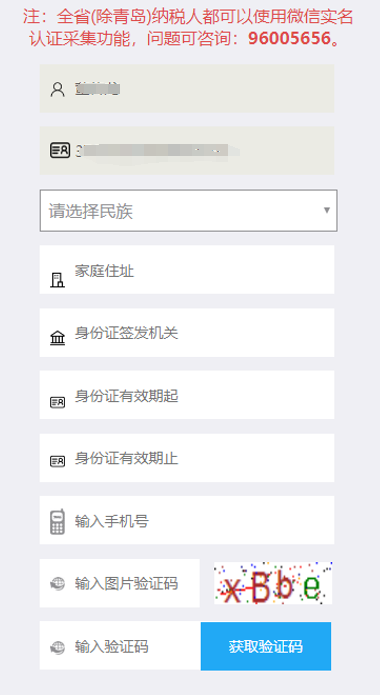Open the 请选择民族 dropdown
Image resolution: width=380 pixels, height=695 pixels.
click(x=188, y=211)
